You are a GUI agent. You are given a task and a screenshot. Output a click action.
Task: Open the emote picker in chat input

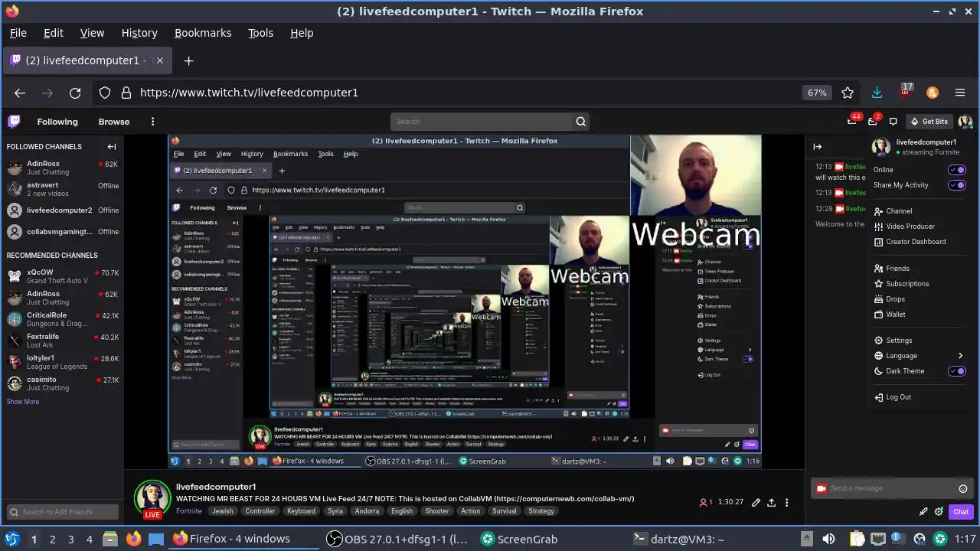963,488
